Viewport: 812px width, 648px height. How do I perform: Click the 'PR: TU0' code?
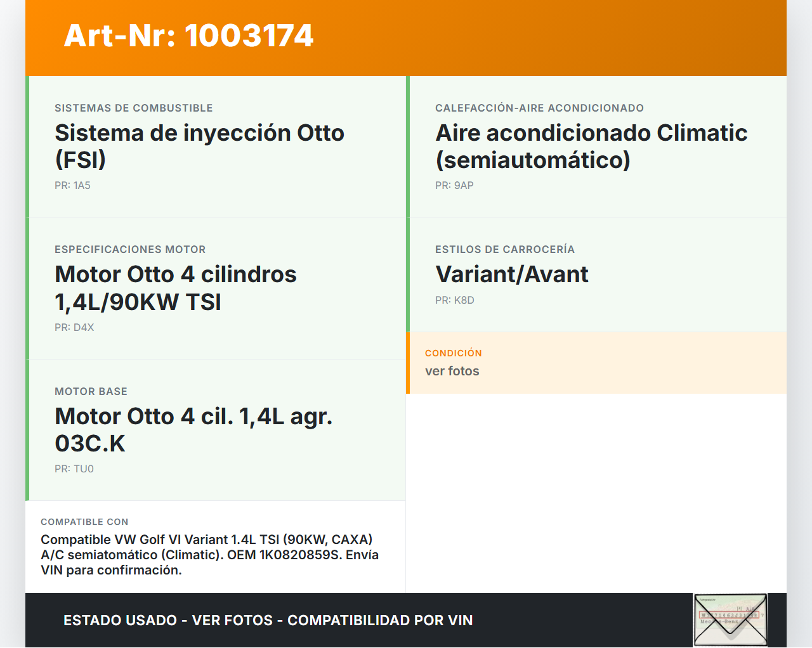coord(74,469)
